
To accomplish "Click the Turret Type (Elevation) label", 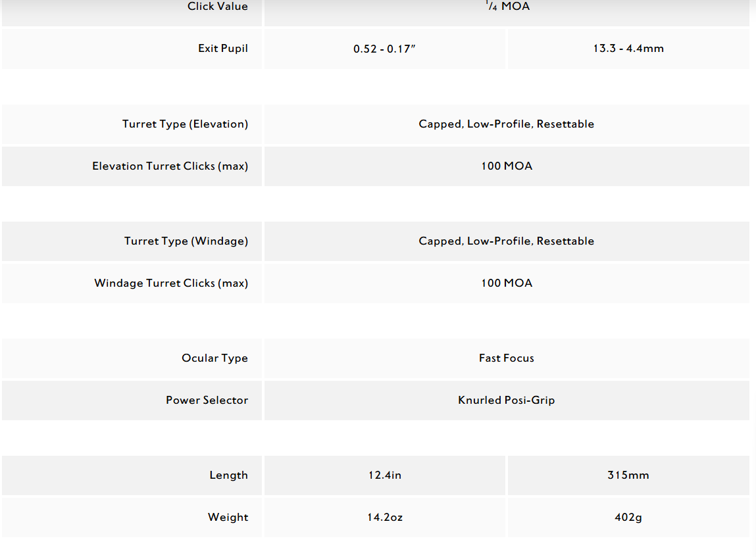I will pyautogui.click(x=185, y=124).
